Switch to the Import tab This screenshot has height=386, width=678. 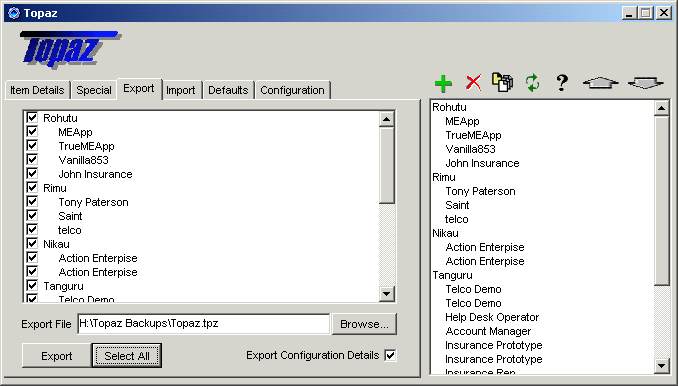click(181, 90)
